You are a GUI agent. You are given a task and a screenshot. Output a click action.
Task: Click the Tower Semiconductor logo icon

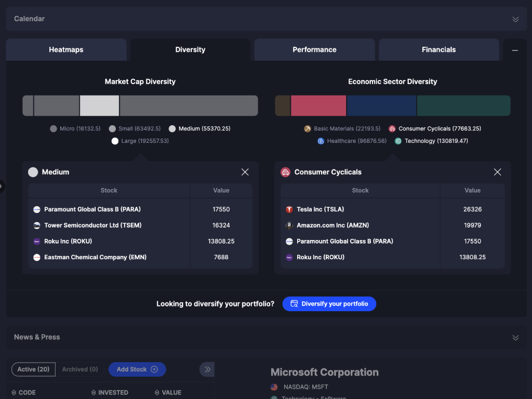pos(37,225)
